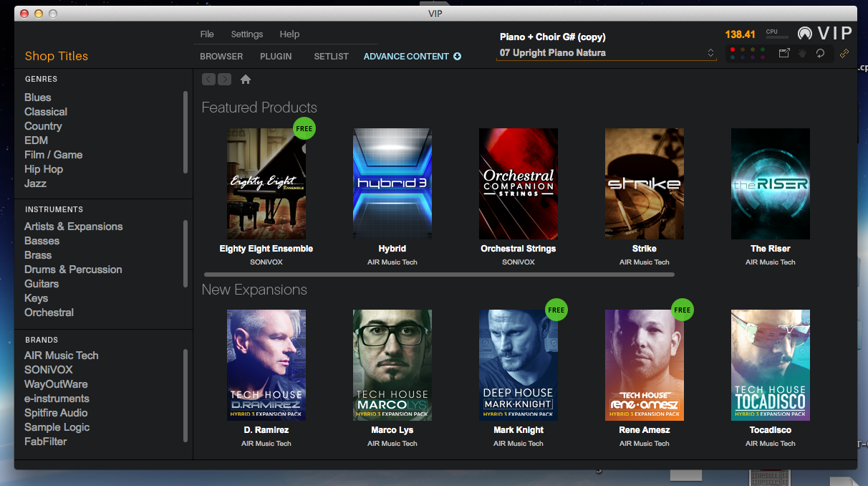Switch to the PLUGIN tab
Image resolution: width=868 pixels, height=486 pixels.
point(276,57)
